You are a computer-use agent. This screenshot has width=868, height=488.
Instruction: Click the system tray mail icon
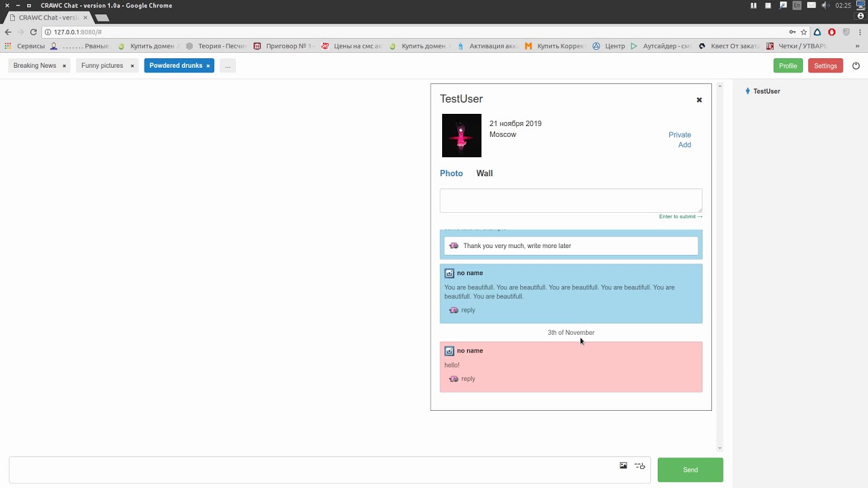(x=811, y=5)
